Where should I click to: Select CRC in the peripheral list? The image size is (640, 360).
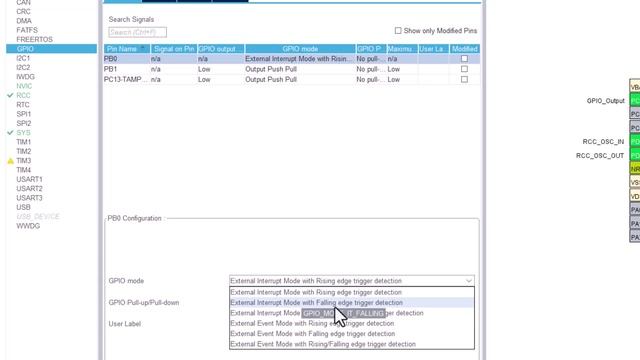click(23, 11)
